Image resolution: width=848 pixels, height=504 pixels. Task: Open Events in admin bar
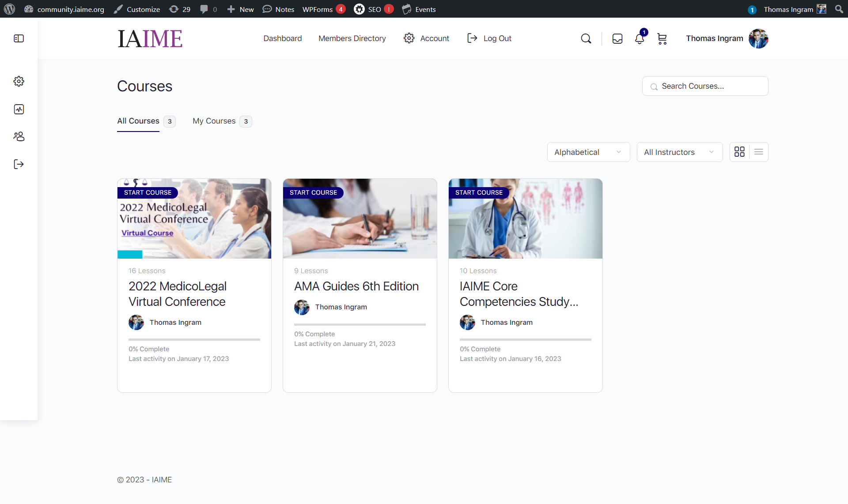point(419,9)
